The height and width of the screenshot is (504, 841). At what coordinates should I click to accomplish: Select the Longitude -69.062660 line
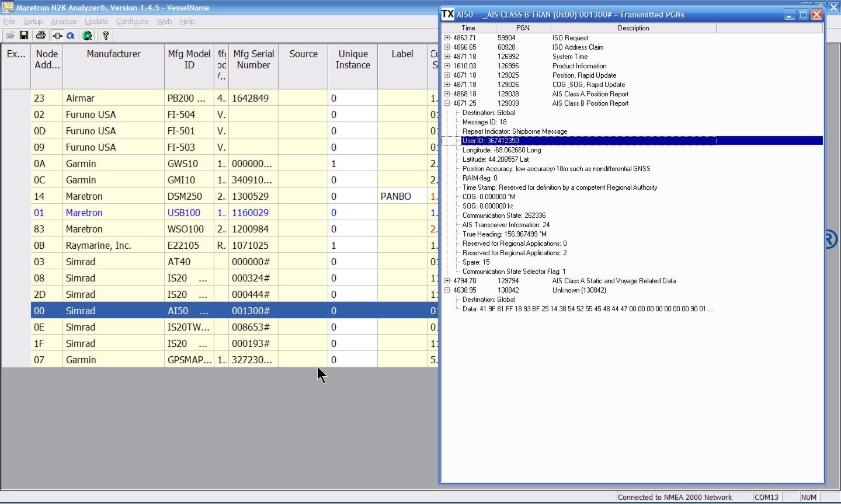502,150
